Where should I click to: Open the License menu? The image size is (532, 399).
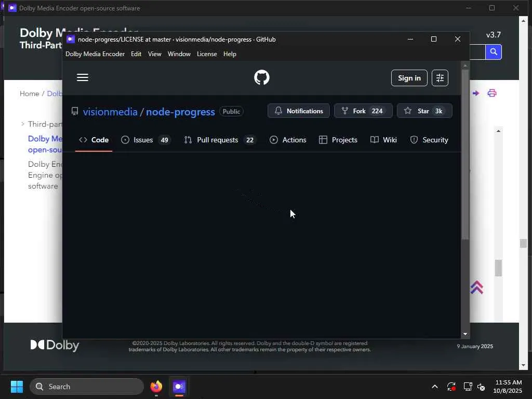coord(207,54)
